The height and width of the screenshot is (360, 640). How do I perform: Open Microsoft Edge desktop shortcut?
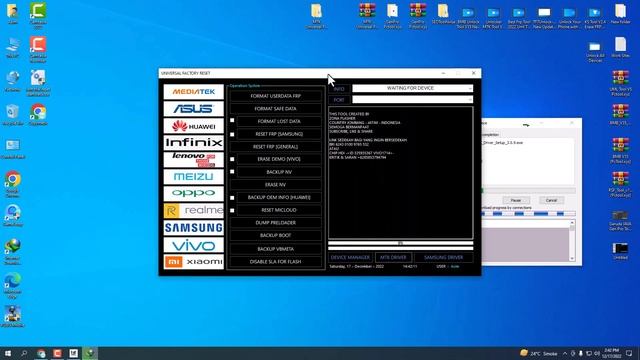(x=13, y=285)
